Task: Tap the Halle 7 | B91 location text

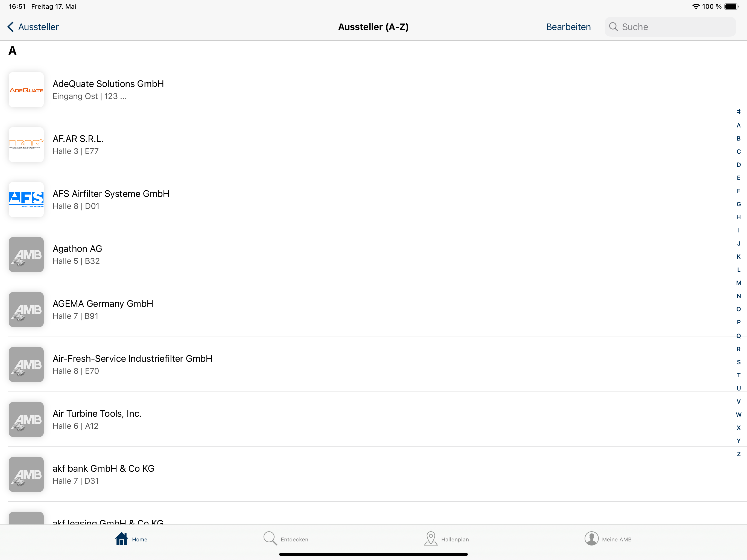Action: (x=75, y=316)
